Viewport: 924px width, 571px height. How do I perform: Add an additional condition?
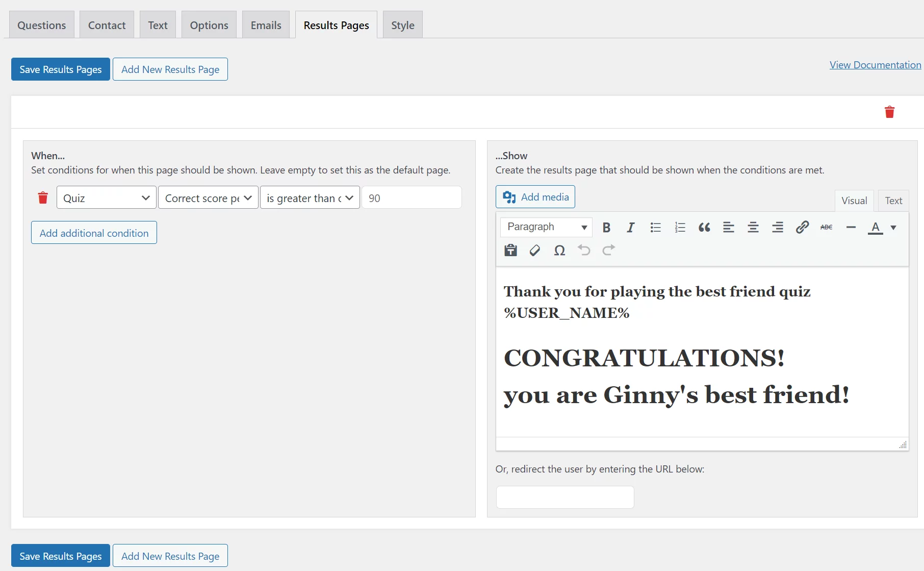(x=94, y=233)
